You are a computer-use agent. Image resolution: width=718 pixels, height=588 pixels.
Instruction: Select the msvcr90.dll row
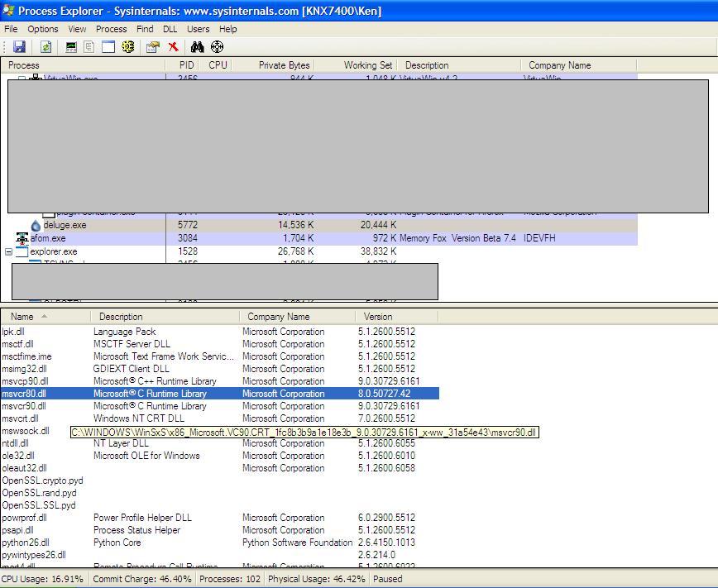220,406
